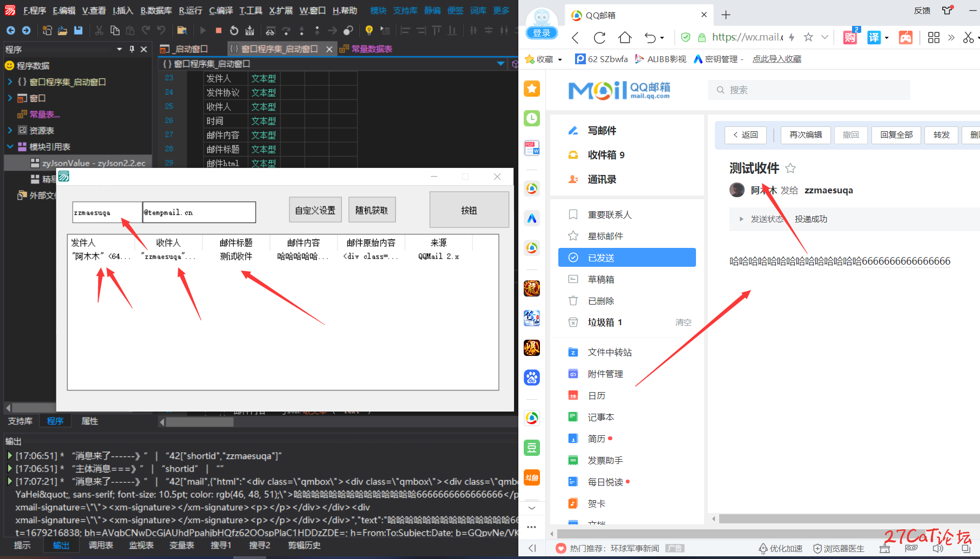Open the 文件中转站 item
Viewport: 980px width, 559px height.
[610, 352]
